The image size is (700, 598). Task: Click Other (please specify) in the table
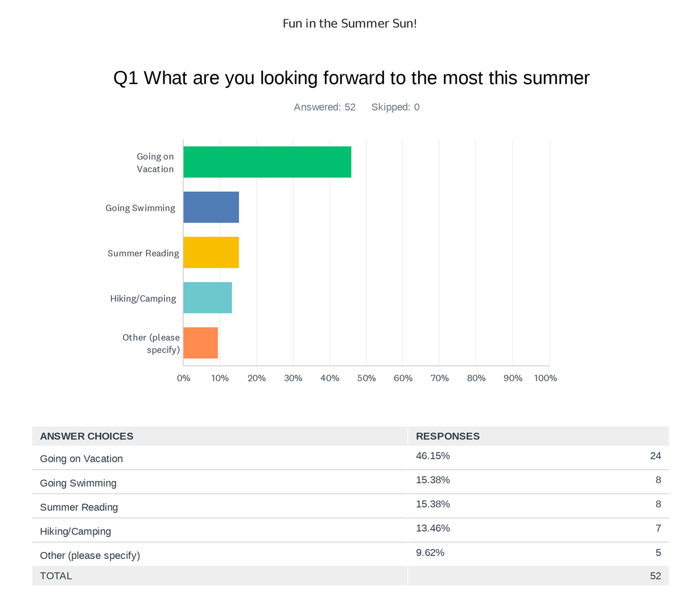[x=90, y=555]
